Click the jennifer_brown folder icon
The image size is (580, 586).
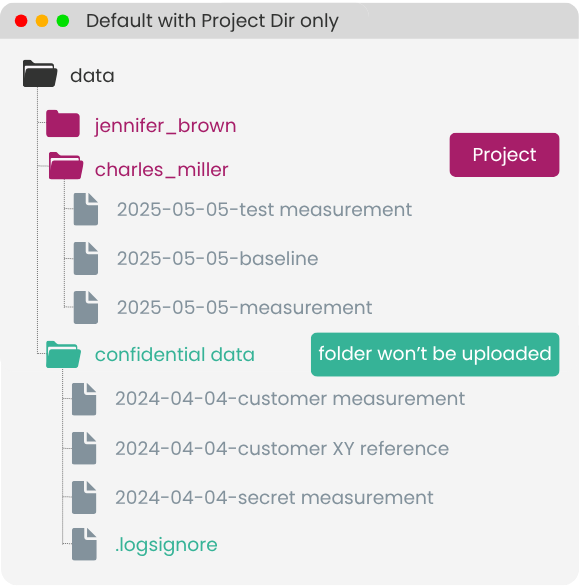tap(63, 123)
